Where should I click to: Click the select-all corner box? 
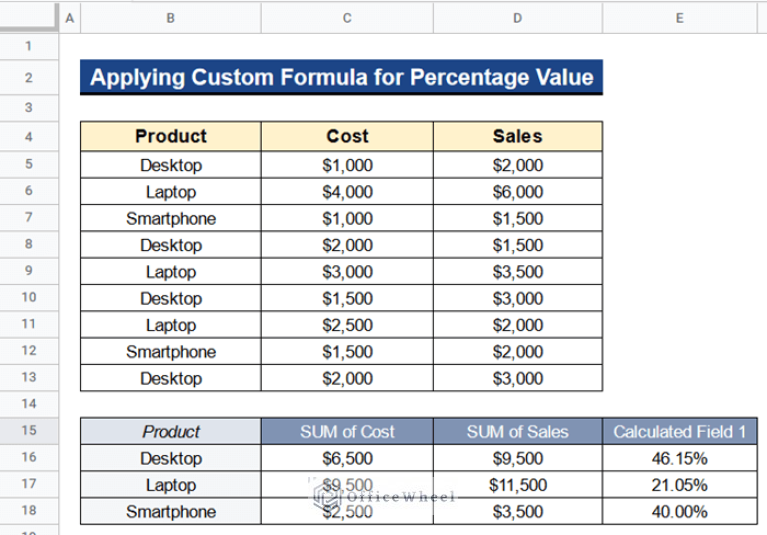[29, 17]
